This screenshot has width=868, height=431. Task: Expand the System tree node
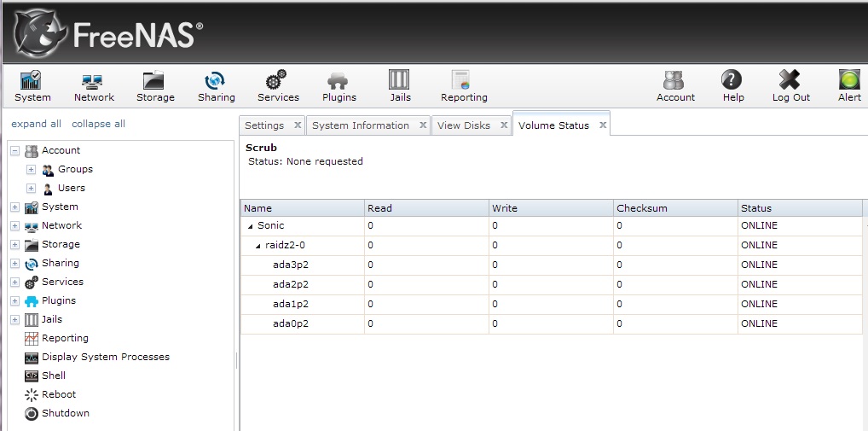(15, 207)
